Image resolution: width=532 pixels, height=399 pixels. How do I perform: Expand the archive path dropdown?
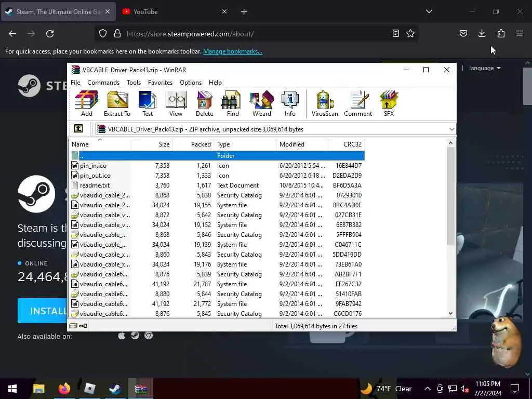tap(451, 129)
